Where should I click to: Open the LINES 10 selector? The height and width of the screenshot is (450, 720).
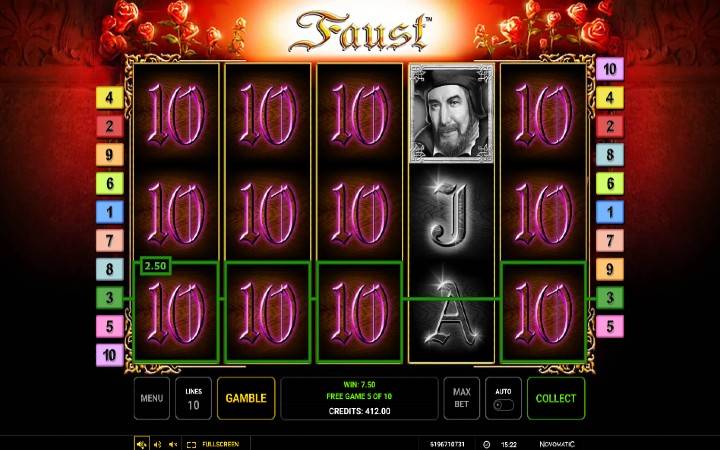point(193,398)
